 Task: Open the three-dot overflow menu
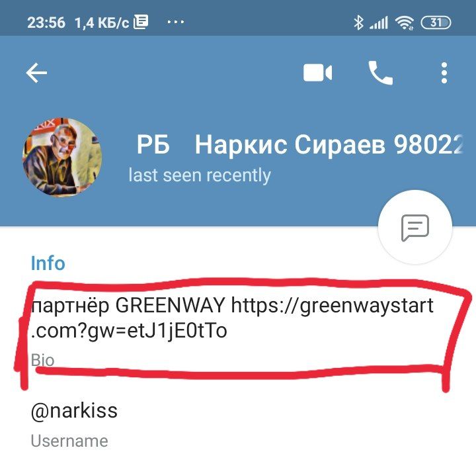[x=444, y=73]
